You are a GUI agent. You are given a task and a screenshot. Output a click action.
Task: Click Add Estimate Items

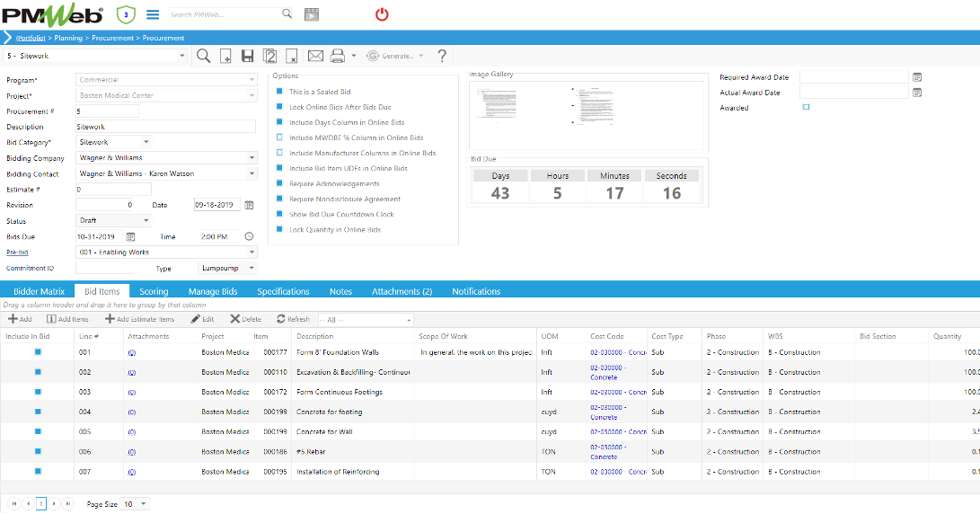pyautogui.click(x=140, y=319)
